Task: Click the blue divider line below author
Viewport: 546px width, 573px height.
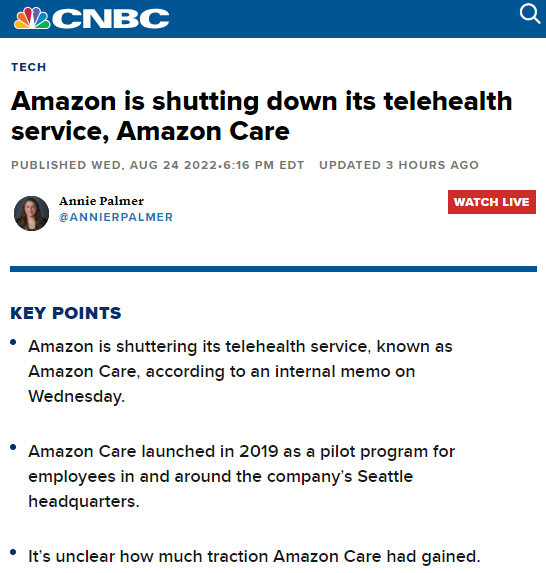Action: pyautogui.click(x=273, y=269)
